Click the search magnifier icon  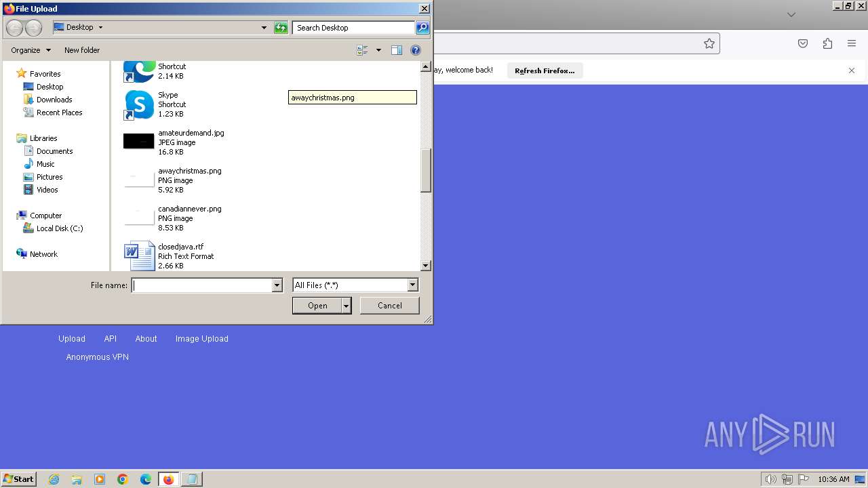pos(422,28)
